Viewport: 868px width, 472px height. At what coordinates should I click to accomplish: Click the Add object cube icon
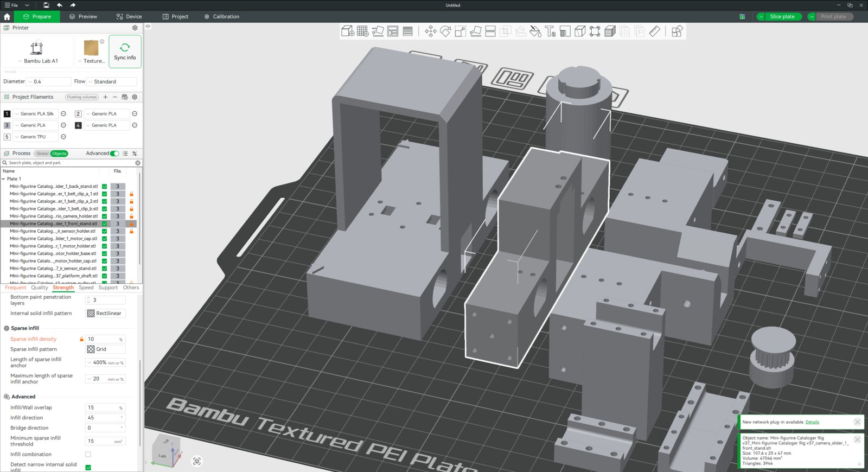point(348,31)
